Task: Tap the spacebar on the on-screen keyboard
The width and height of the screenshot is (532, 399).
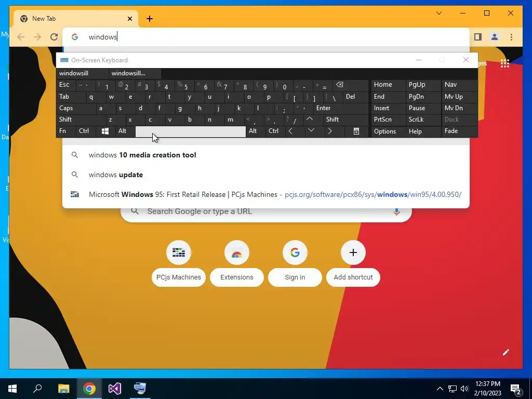Action: click(x=190, y=131)
